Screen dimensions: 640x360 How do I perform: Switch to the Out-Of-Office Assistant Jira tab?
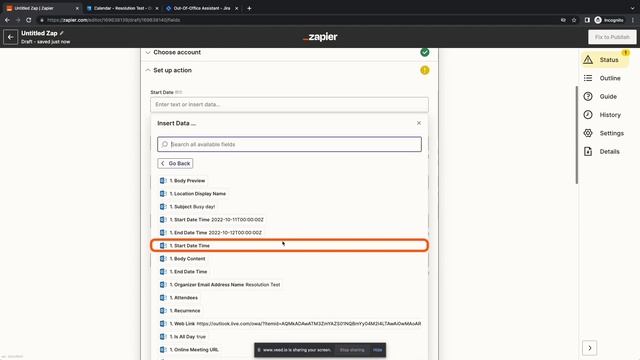coord(202,8)
